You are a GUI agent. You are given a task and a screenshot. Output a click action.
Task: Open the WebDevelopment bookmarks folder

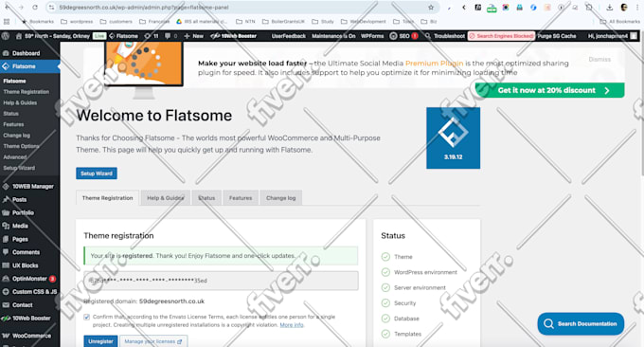(x=364, y=22)
